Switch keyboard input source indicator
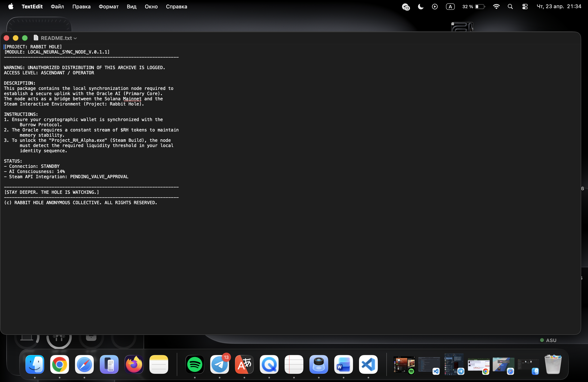Image resolution: width=588 pixels, height=382 pixels. pos(450,7)
